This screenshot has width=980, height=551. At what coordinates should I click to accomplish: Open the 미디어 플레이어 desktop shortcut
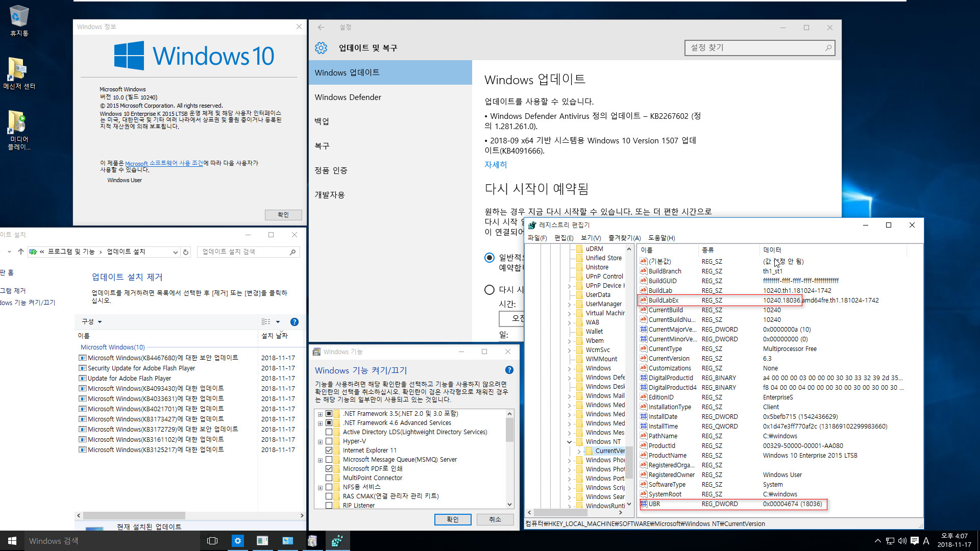click(x=19, y=130)
